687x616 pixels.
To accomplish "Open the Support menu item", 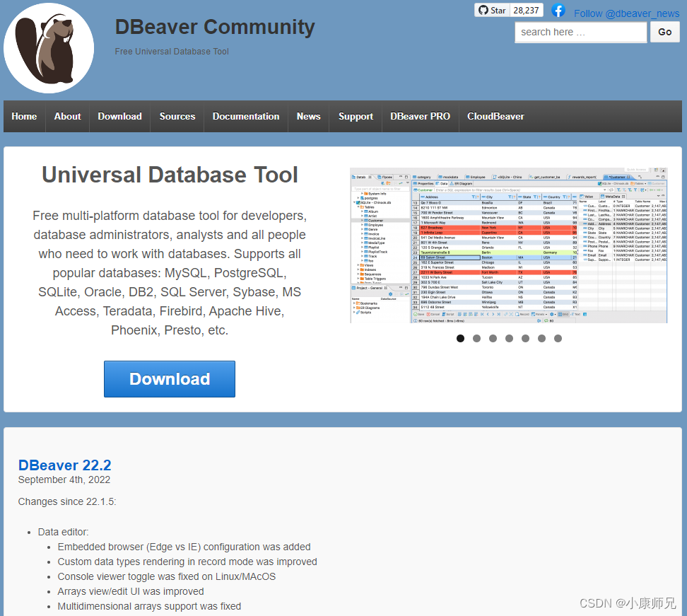I will (x=356, y=116).
